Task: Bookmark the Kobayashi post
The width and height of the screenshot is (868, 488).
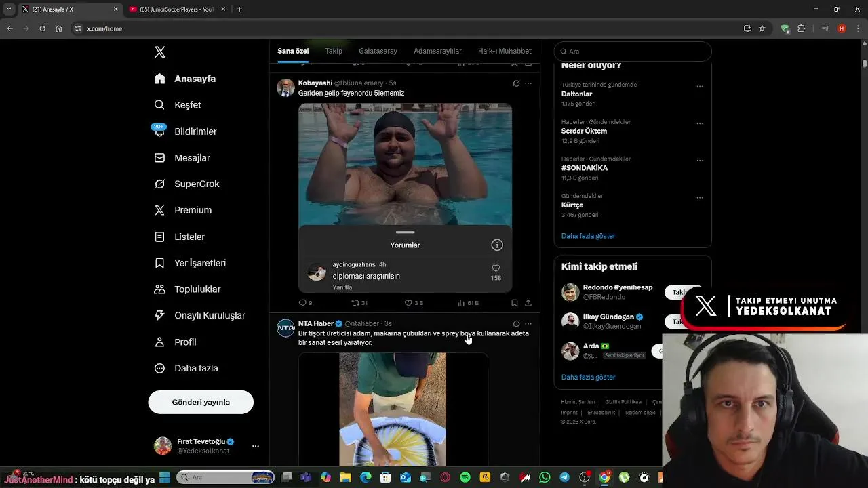Action: (x=515, y=303)
